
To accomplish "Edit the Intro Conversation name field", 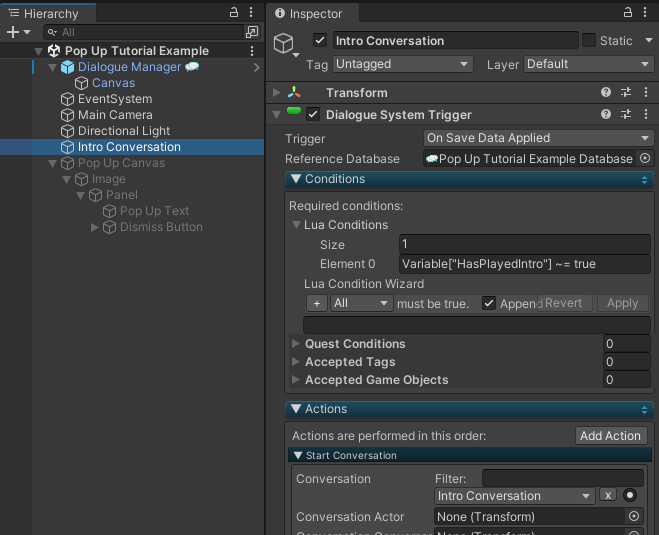I will [x=456, y=41].
